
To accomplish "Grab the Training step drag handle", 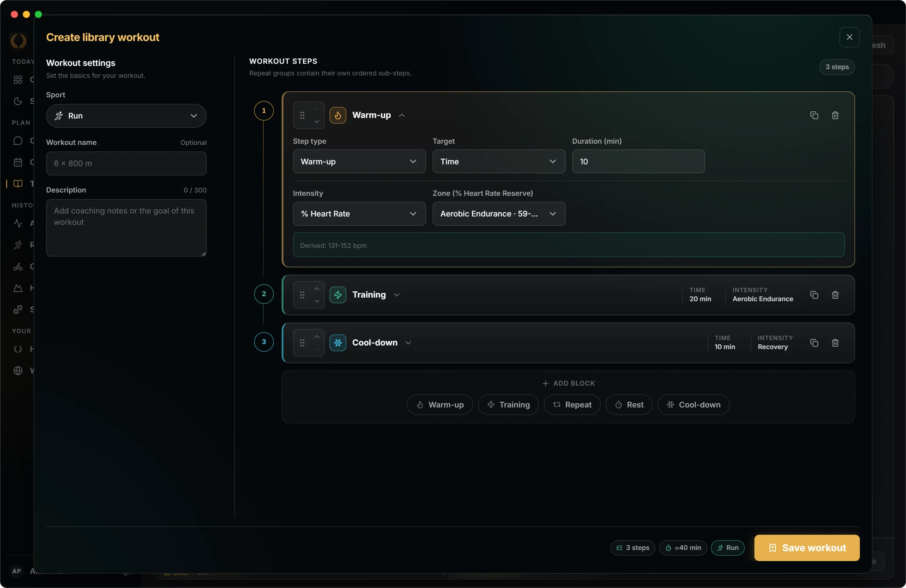I will [302, 295].
